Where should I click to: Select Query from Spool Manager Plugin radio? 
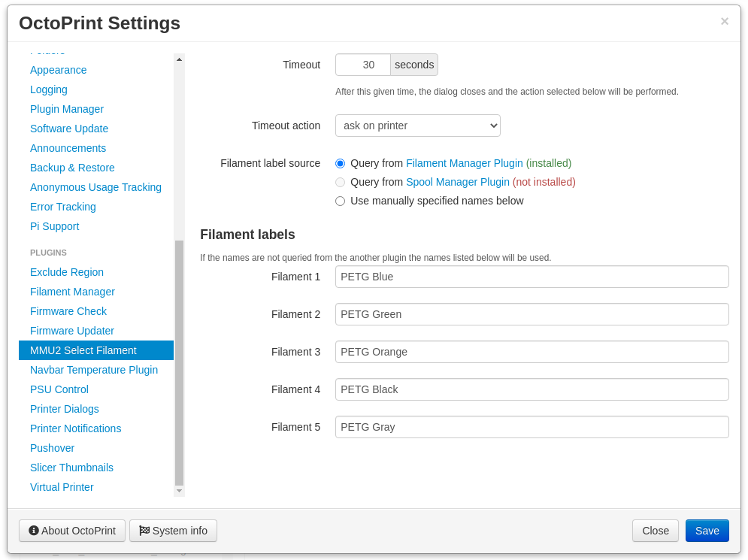pyautogui.click(x=340, y=182)
